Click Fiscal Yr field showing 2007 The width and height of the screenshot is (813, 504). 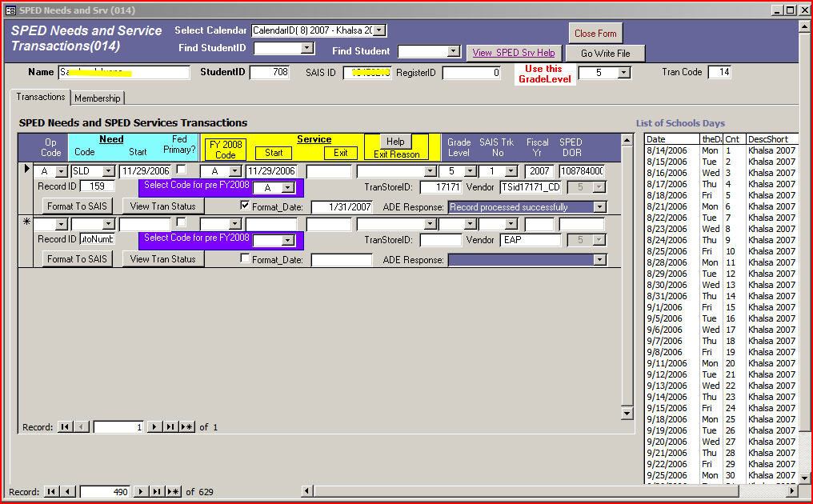point(539,170)
